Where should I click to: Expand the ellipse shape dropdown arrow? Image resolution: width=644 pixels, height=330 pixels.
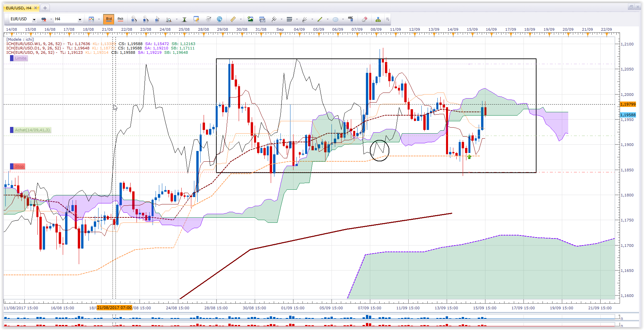[x=343, y=19]
